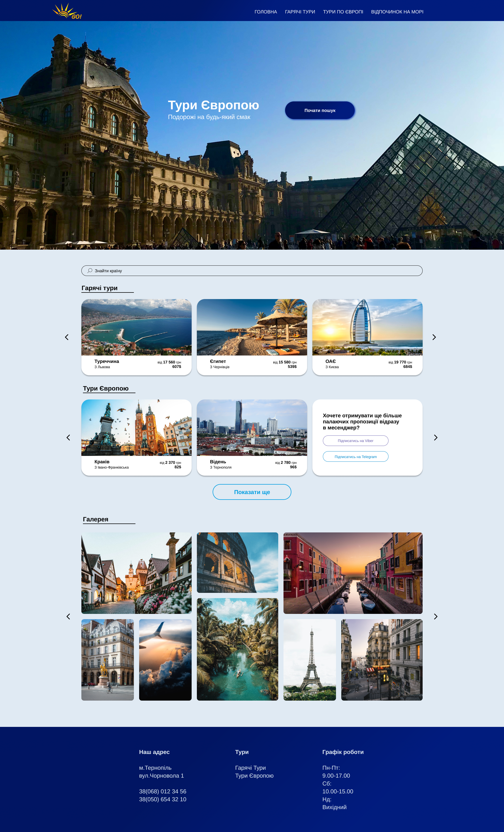This screenshot has height=832, width=504.
Task: Show next Europe tours card
Action: pos(435,437)
